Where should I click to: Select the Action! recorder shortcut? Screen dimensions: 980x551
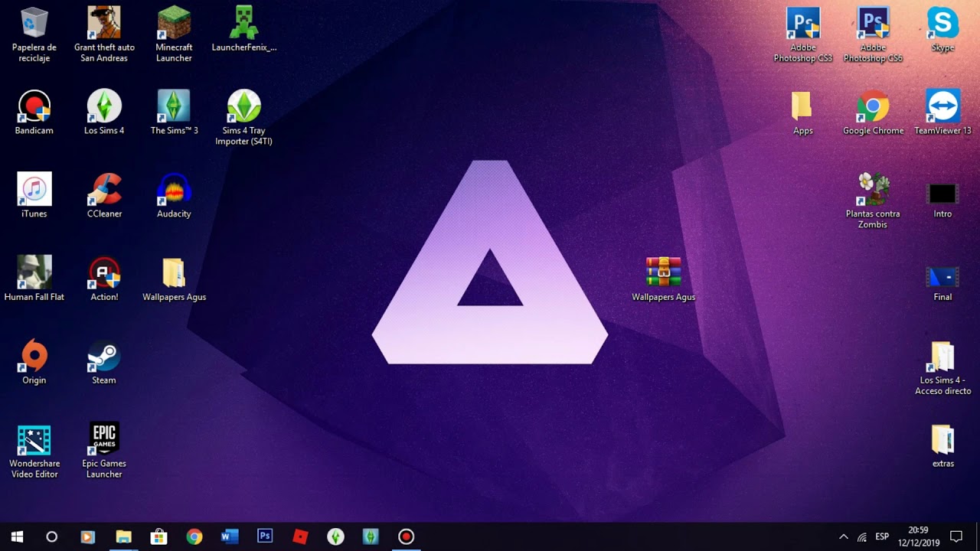point(104,279)
